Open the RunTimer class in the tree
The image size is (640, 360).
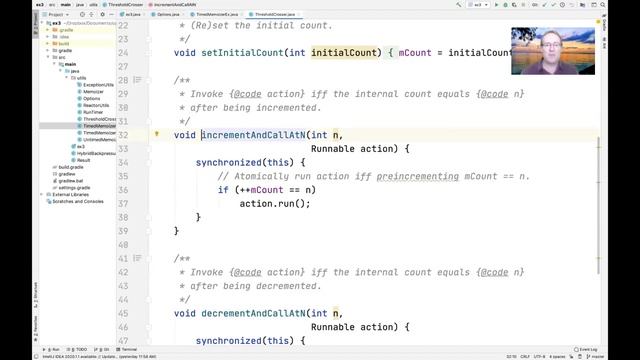(x=90, y=112)
